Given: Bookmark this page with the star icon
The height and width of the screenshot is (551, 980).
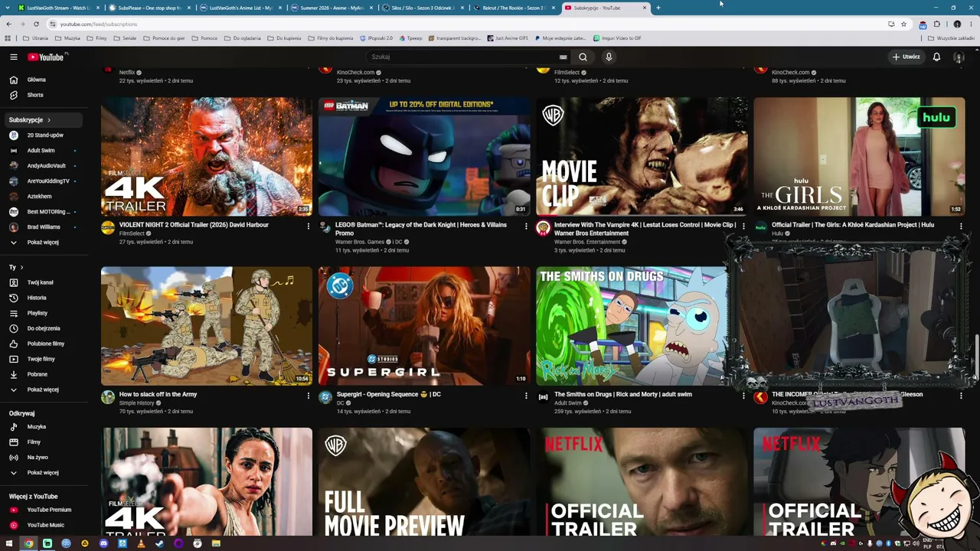Looking at the screenshot, I should click(903, 24).
